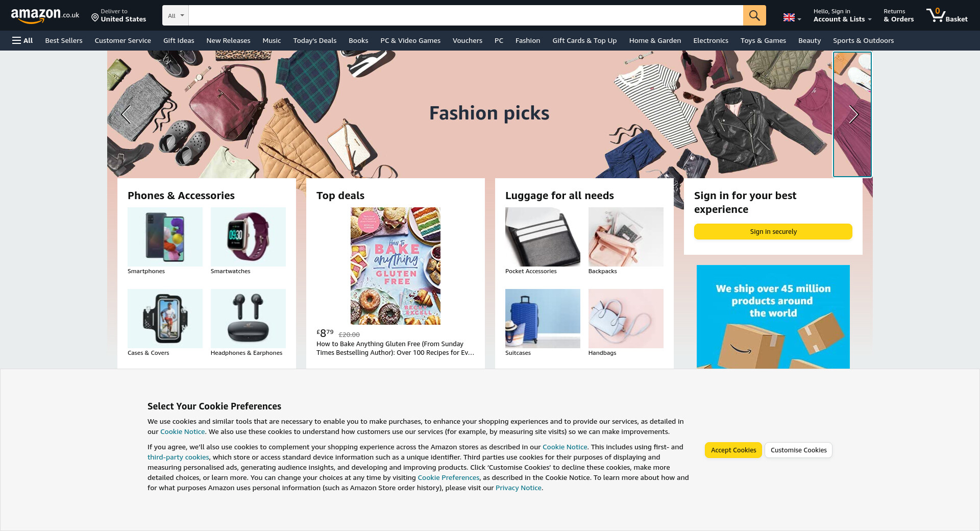Viewport: 980px width, 531px height.
Task: Open the Electronics navigation item
Action: (x=710, y=40)
